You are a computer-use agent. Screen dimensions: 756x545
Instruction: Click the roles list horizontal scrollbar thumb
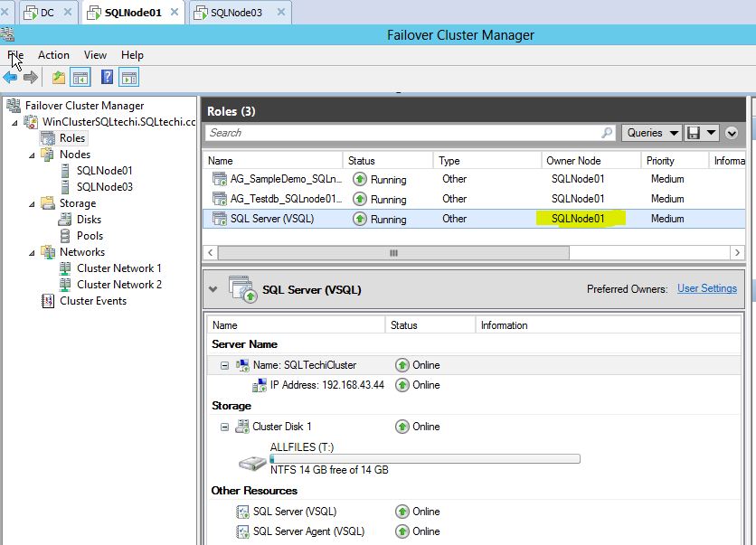point(393,252)
